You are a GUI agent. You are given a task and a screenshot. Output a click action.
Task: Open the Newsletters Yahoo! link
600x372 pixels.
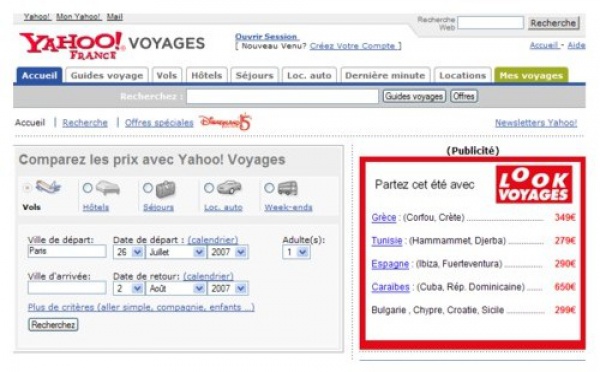coord(536,122)
